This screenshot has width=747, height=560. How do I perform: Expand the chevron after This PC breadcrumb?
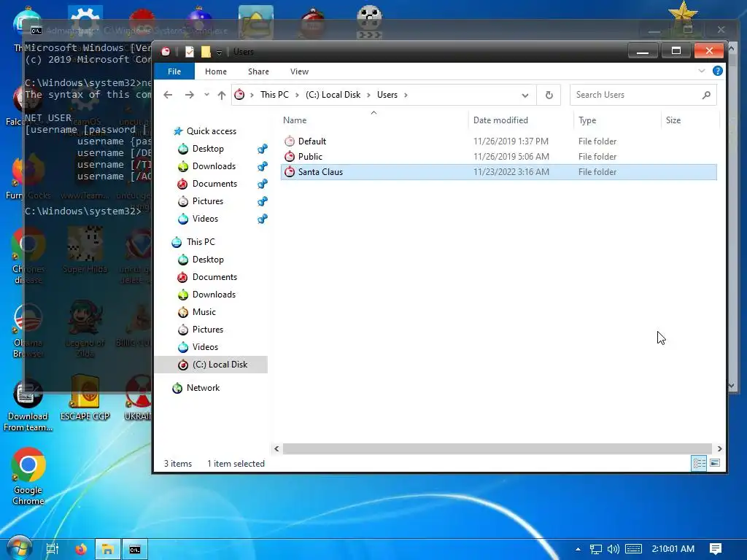(x=297, y=95)
